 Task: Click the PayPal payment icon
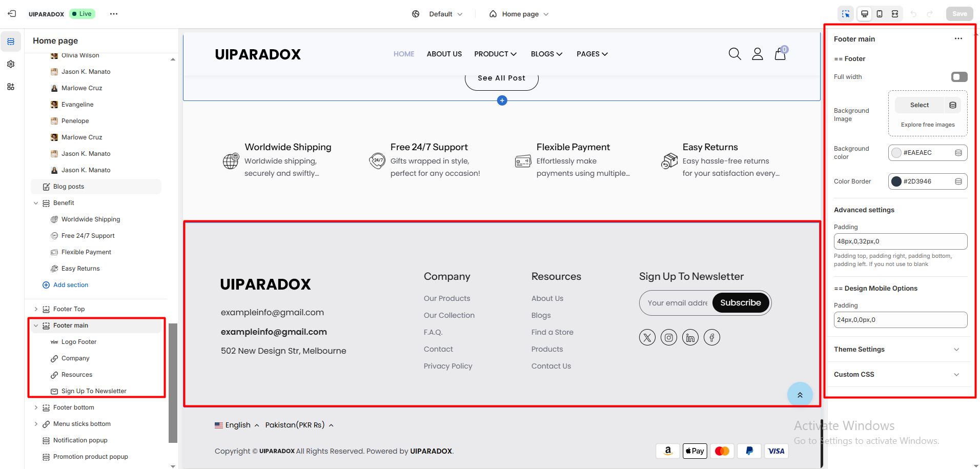tap(749, 451)
